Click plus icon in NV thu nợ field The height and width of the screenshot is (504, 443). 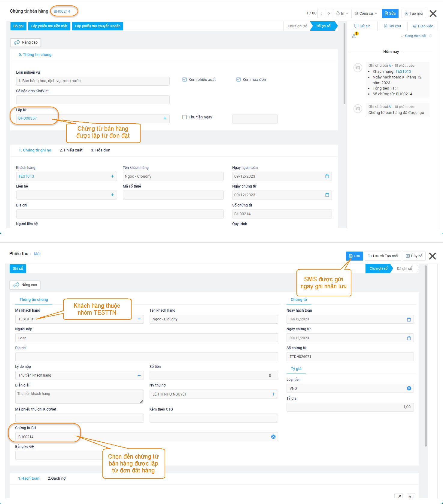(x=273, y=394)
